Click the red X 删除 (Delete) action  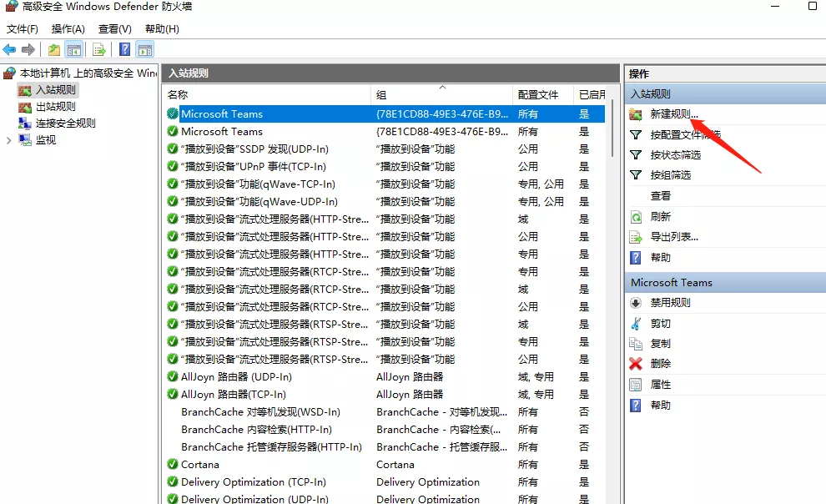tap(660, 364)
